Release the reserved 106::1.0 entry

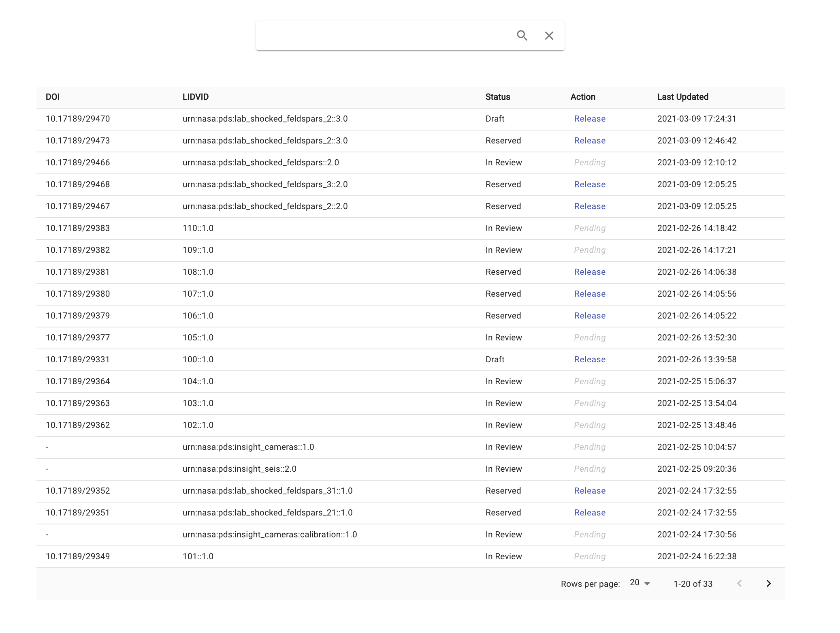click(x=590, y=316)
